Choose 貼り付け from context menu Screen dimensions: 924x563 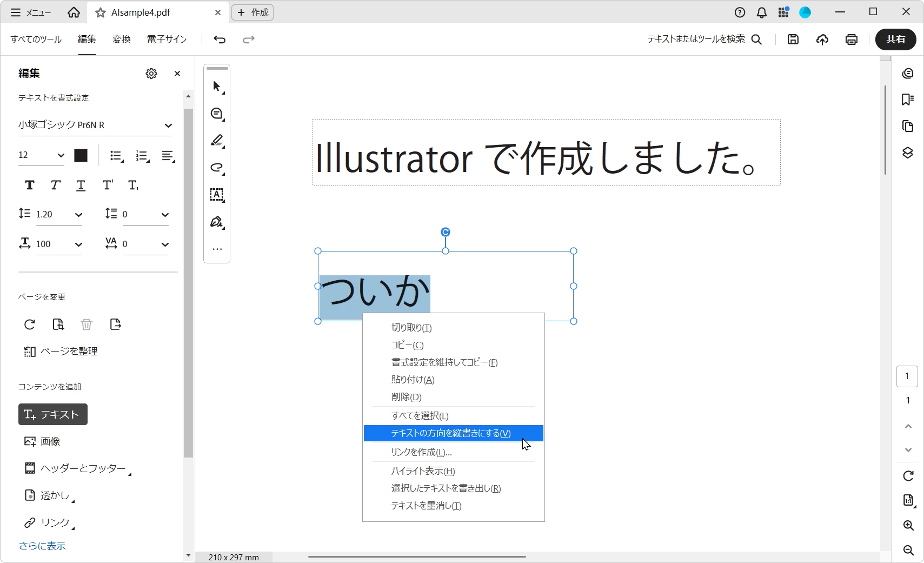(453, 380)
